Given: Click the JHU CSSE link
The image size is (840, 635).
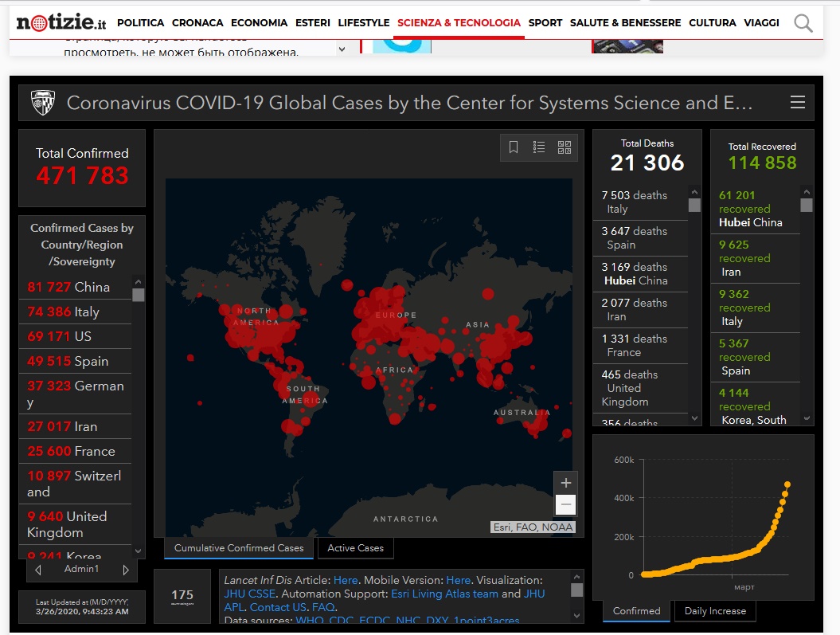Looking at the screenshot, I should point(250,594).
